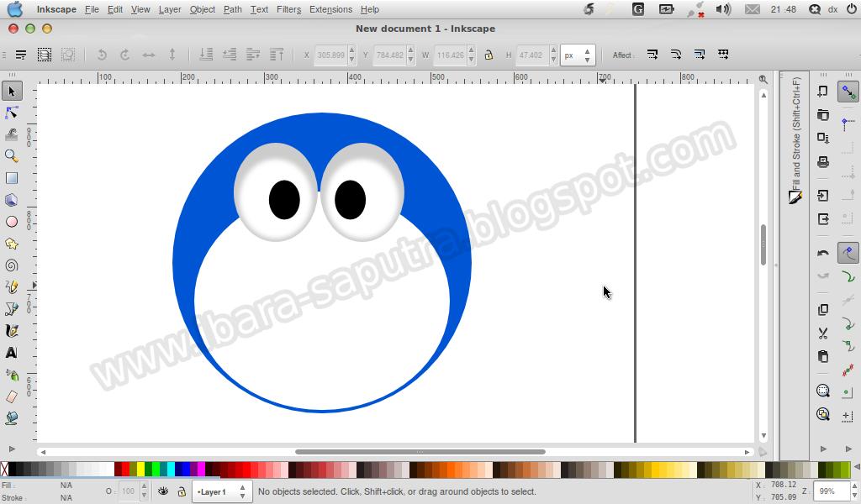
Task: Toggle Layer 1 lock
Action: (x=182, y=491)
